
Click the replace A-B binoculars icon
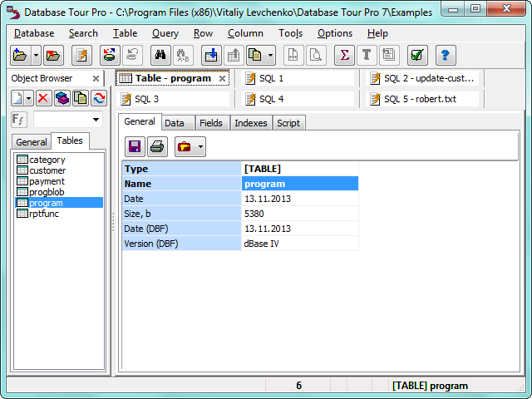(183, 55)
